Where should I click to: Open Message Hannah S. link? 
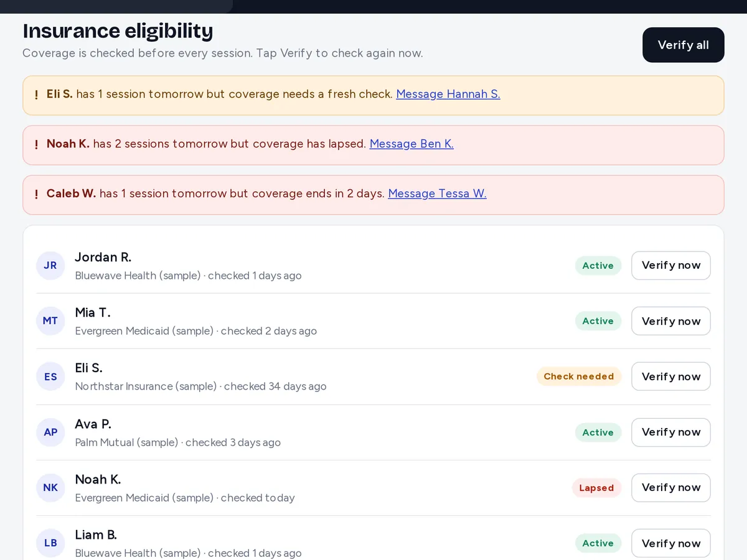448,94
